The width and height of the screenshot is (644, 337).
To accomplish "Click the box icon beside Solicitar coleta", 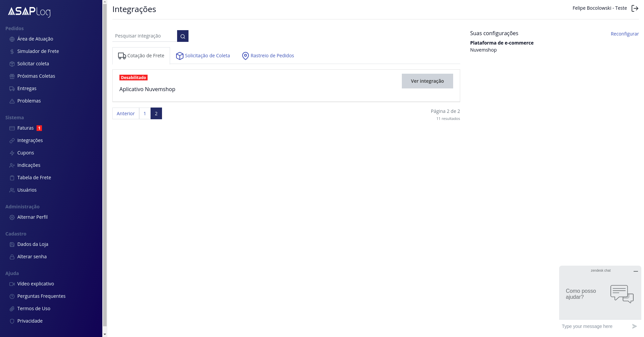I will [x=12, y=64].
